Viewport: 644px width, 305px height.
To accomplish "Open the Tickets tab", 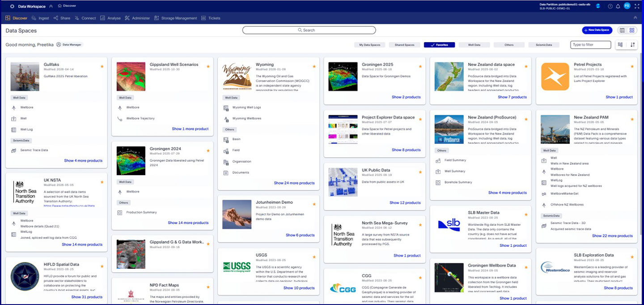I will point(211,18).
